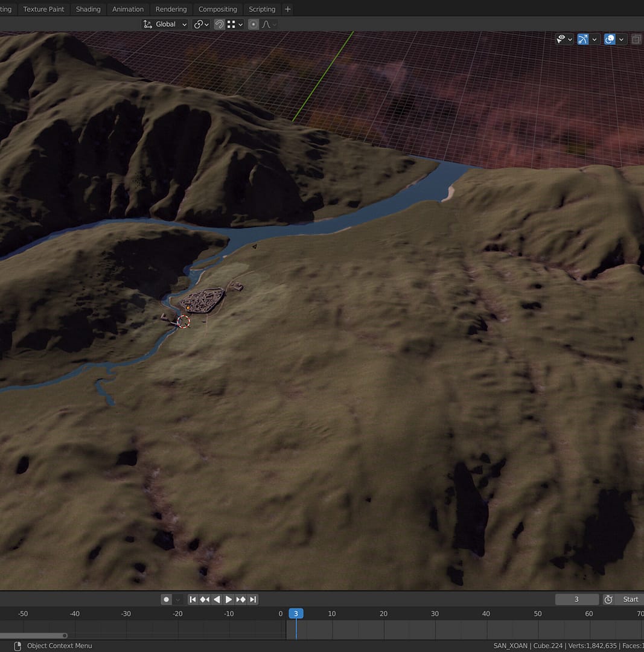The width and height of the screenshot is (644, 652).
Task: Jump to previous keyframe
Action: pyautogui.click(x=205, y=599)
